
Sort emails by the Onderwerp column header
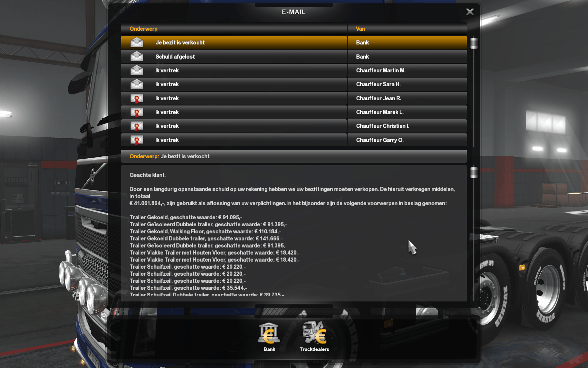[143, 29]
